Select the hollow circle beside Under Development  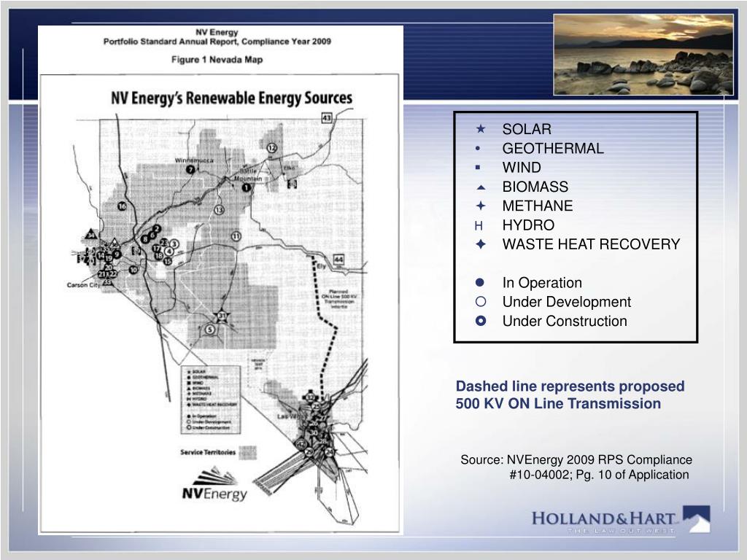click(x=481, y=301)
